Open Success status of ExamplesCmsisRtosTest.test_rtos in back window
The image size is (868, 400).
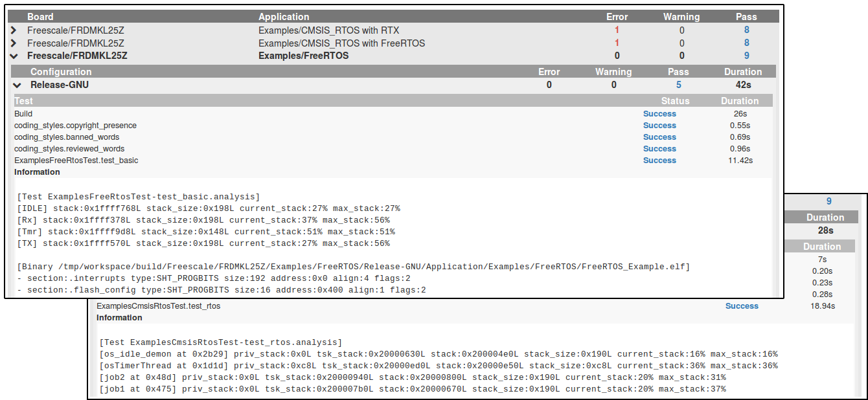click(x=742, y=306)
